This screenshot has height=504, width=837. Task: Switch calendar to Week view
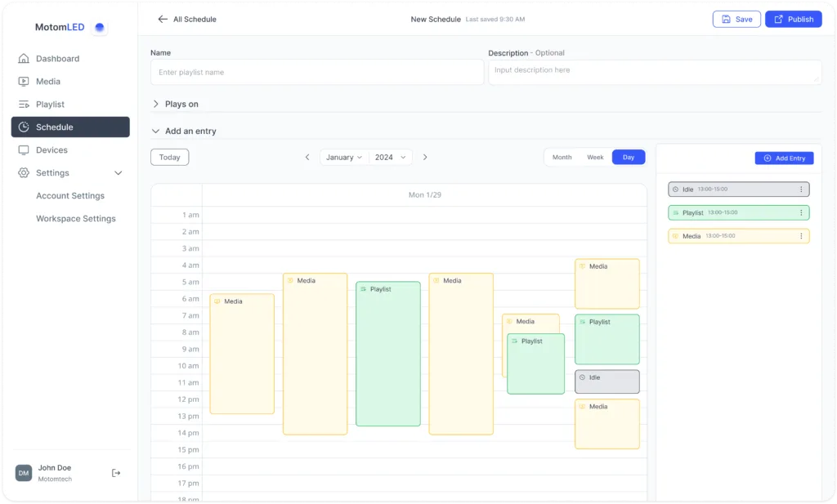click(595, 157)
